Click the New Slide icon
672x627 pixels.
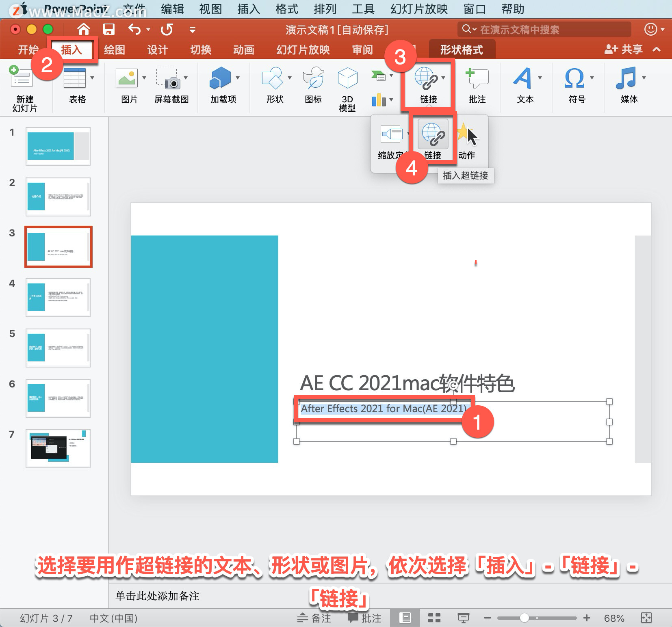coord(21,77)
